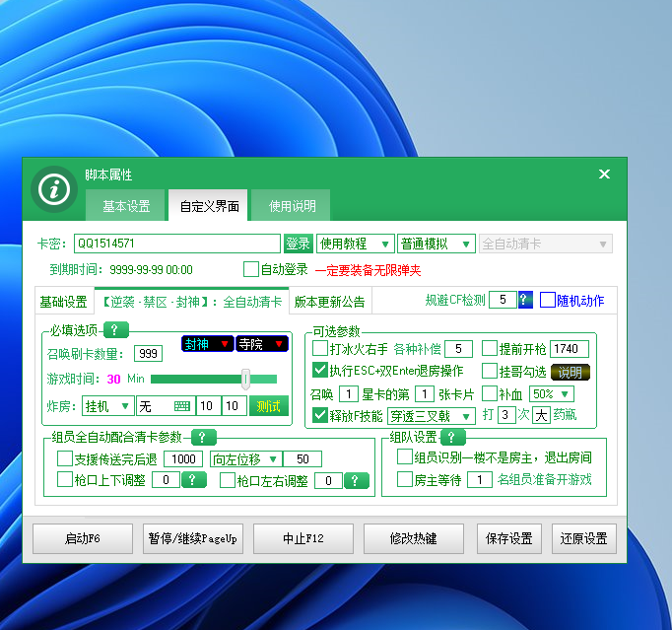Open the 穿透三叉戟 skill dropdown
The width and height of the screenshot is (672, 630).
[432, 416]
